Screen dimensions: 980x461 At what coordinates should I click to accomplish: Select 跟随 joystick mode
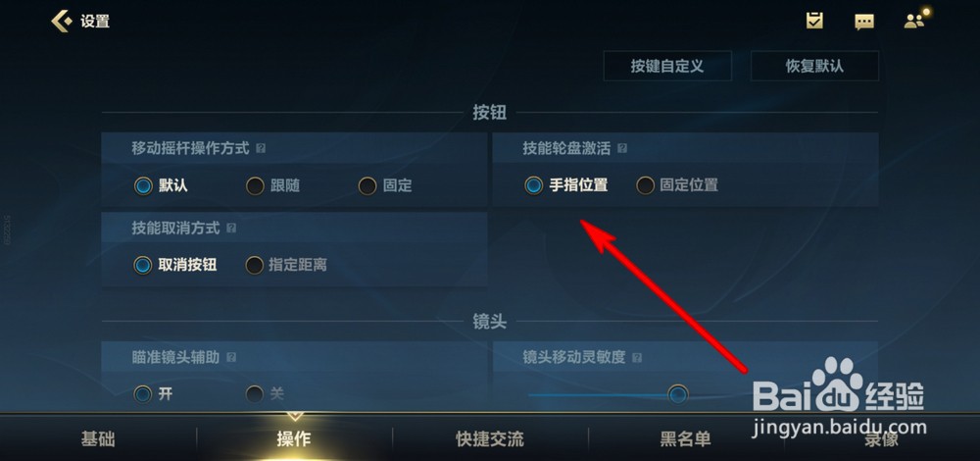[272, 185]
